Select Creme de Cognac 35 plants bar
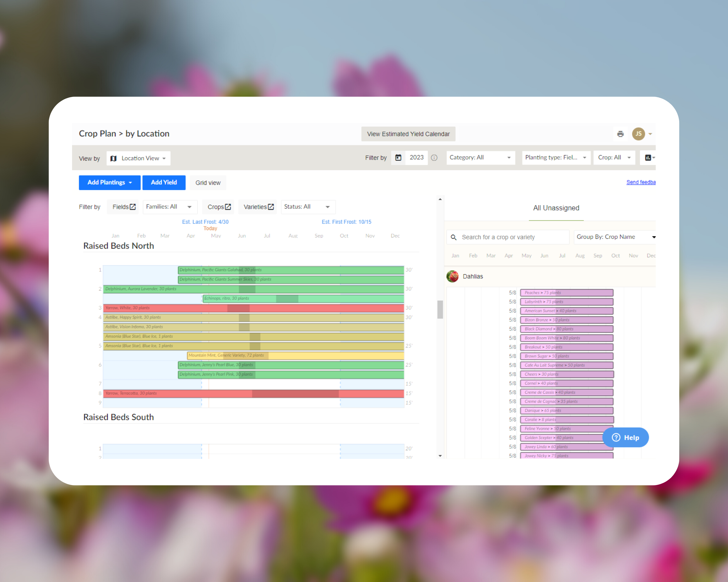 pos(566,401)
